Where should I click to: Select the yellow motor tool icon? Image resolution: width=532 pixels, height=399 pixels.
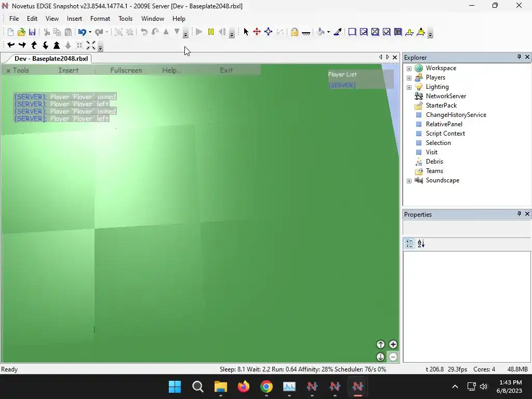421,32
